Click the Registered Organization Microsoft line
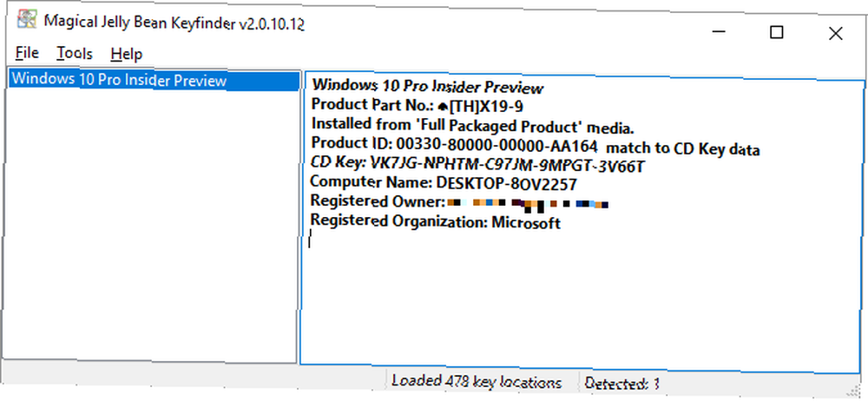The height and width of the screenshot is (401, 868). (x=435, y=221)
